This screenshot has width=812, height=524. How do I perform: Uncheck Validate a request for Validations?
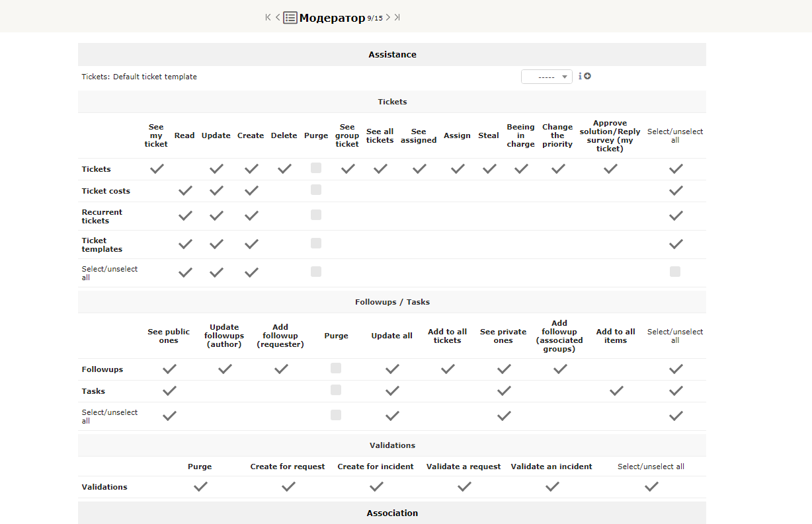[x=464, y=486]
